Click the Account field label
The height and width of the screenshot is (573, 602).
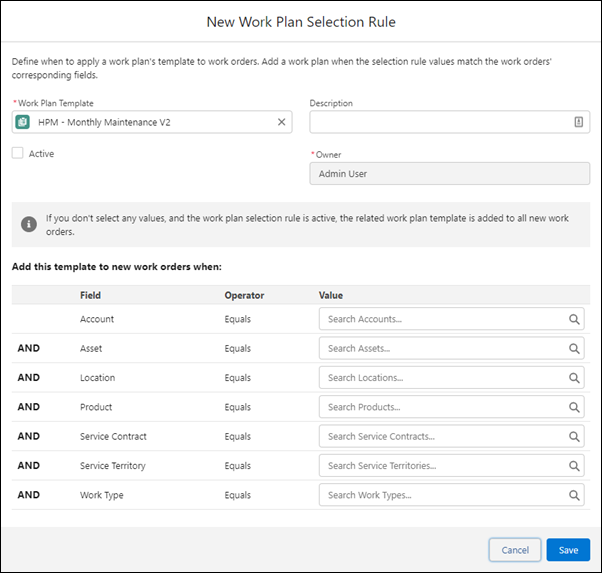coord(97,319)
